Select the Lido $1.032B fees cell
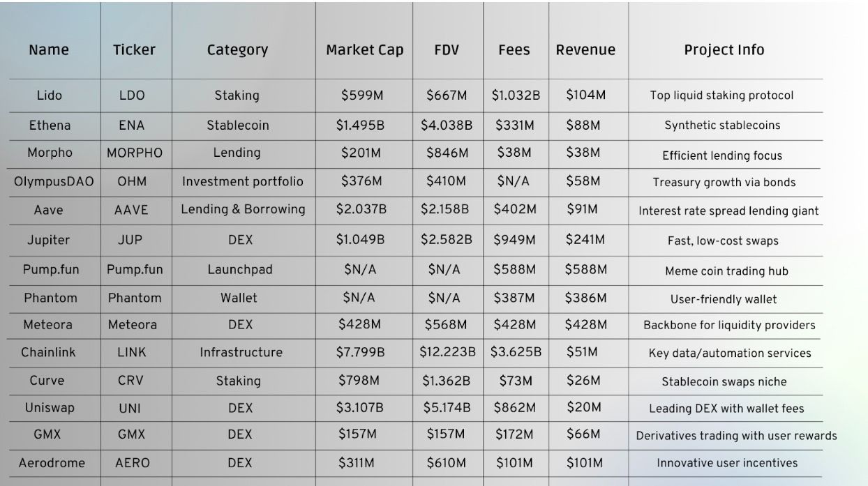 515,96
